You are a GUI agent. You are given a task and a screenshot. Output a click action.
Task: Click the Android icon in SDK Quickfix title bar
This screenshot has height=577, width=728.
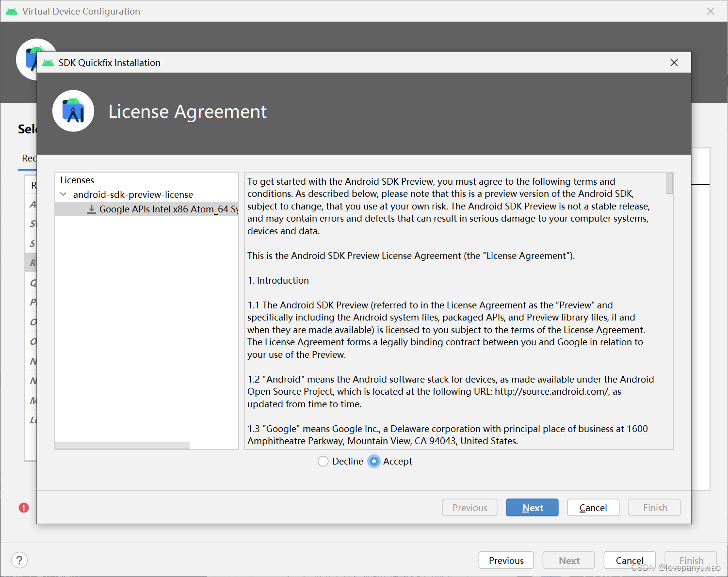[x=48, y=63]
